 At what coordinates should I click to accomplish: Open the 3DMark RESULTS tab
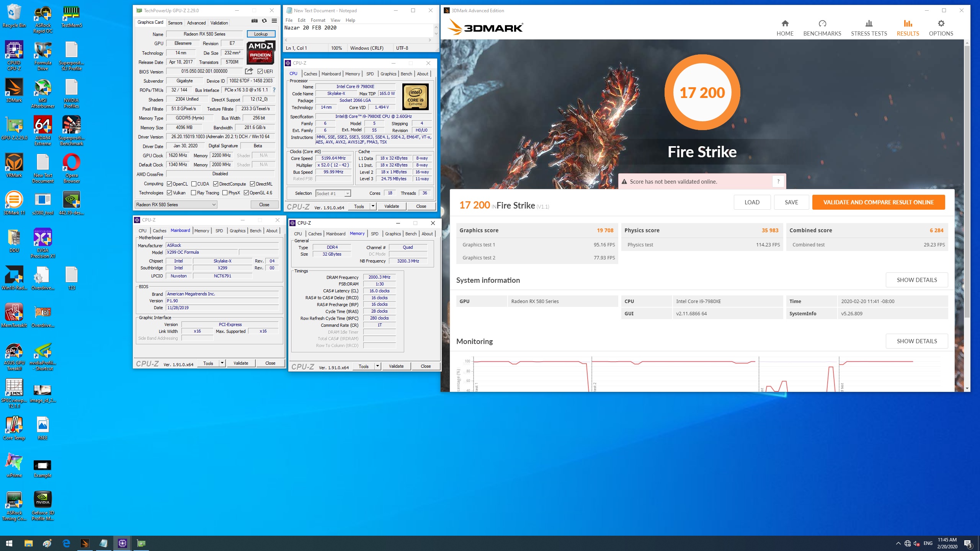908,28
